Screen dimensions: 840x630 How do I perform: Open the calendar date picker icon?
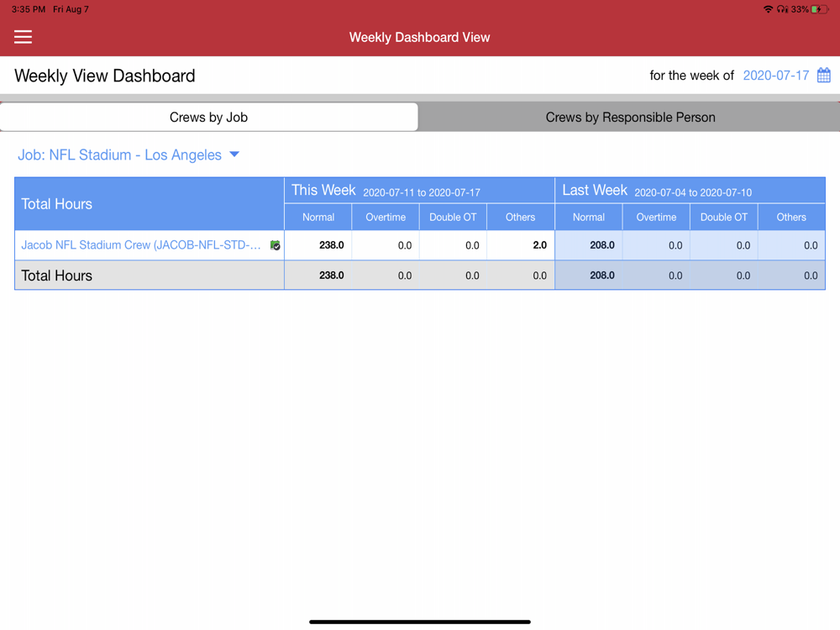[x=823, y=76]
